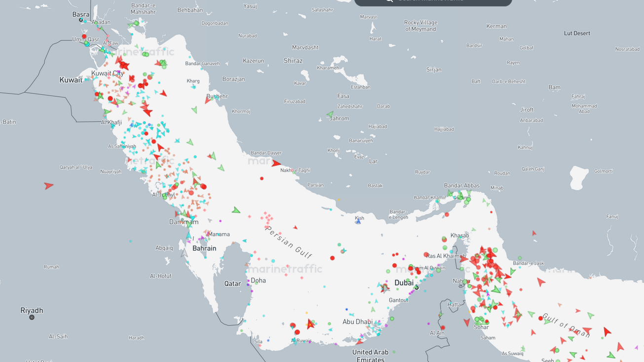Click the United Arab Emirates label

pos(370,356)
